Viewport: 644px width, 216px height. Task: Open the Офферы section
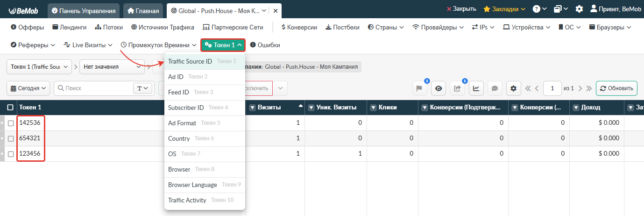pyautogui.click(x=27, y=28)
